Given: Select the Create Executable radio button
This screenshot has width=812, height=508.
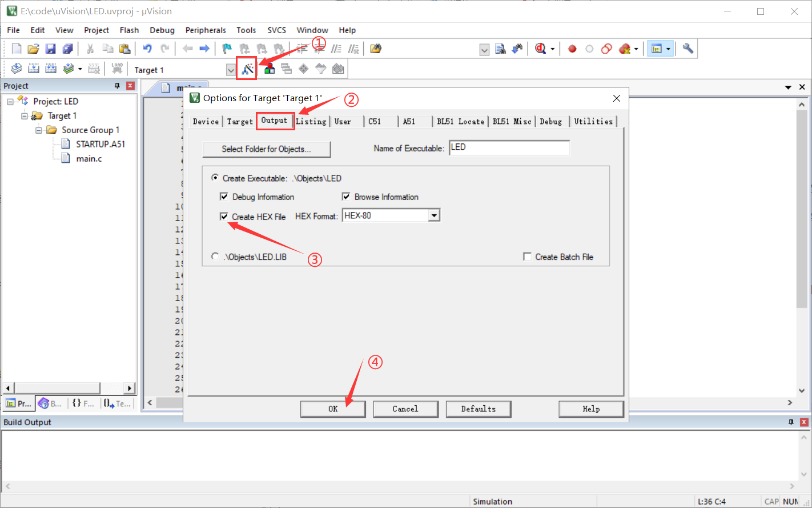Looking at the screenshot, I should coord(215,178).
